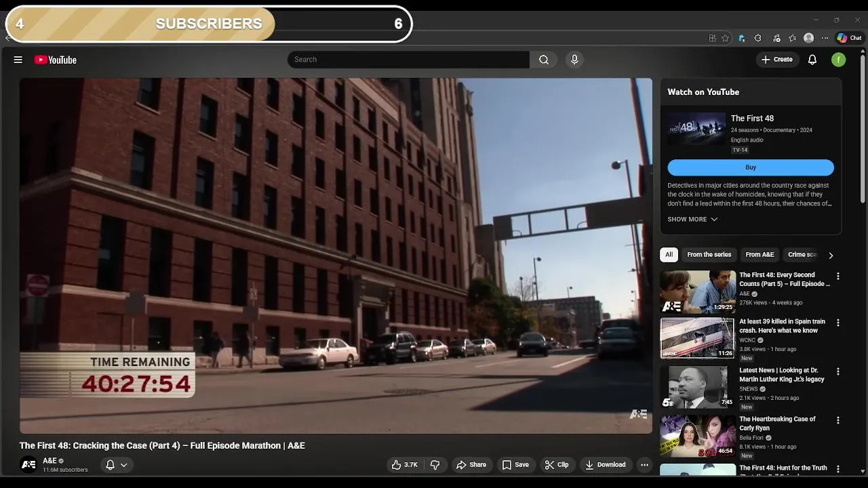Image resolution: width=868 pixels, height=488 pixels.
Task: Open more actions ellipsis below video
Action: point(644,465)
